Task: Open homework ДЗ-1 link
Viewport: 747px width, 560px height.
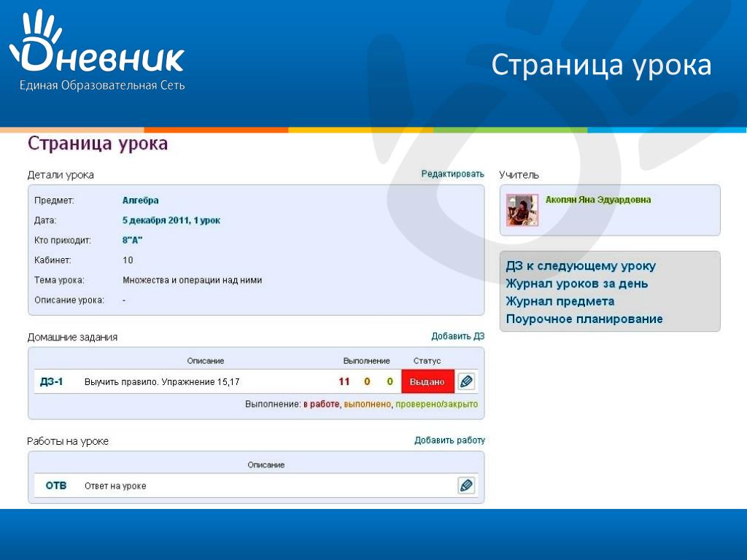Action: [52, 381]
